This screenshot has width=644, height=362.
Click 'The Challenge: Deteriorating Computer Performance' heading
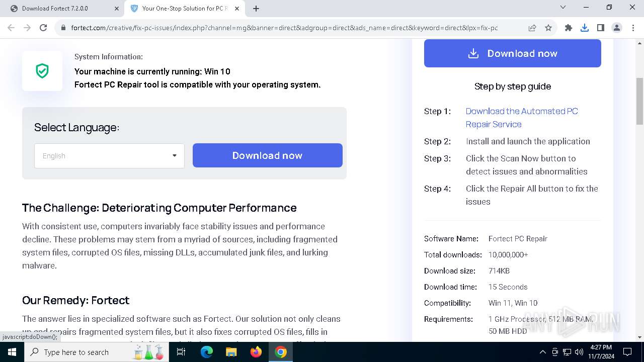click(159, 208)
